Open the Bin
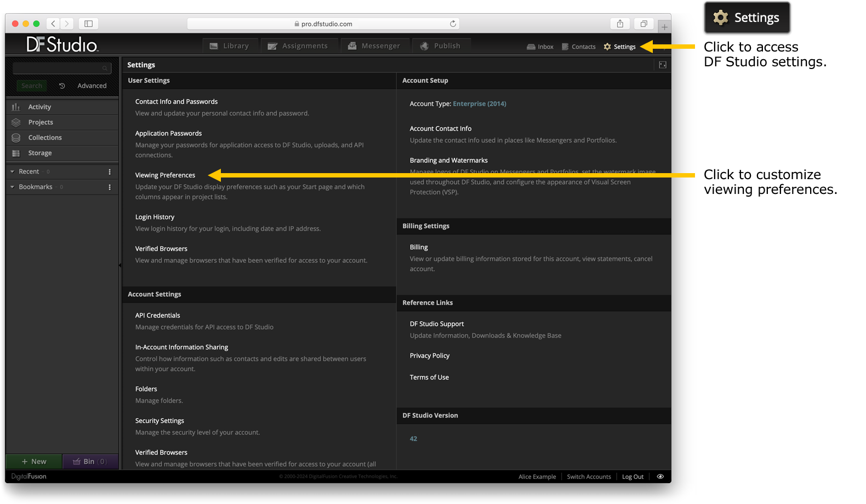 click(x=90, y=461)
